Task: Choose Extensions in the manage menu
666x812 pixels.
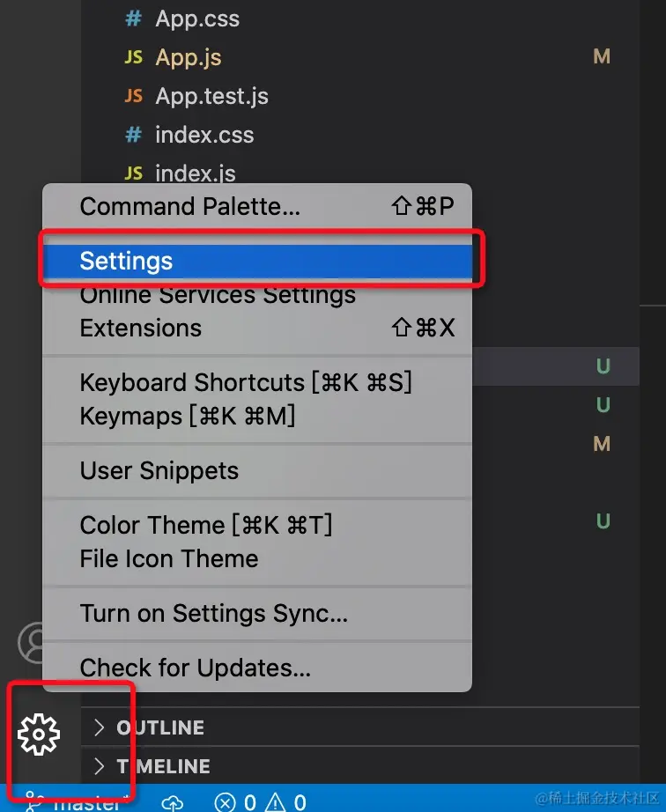Action: click(x=141, y=328)
